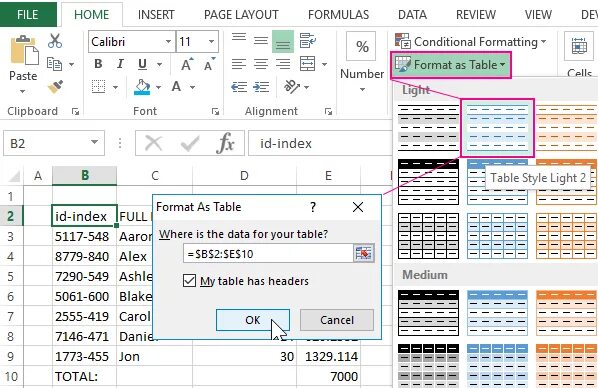Click the Wrap Text icon

[307, 41]
